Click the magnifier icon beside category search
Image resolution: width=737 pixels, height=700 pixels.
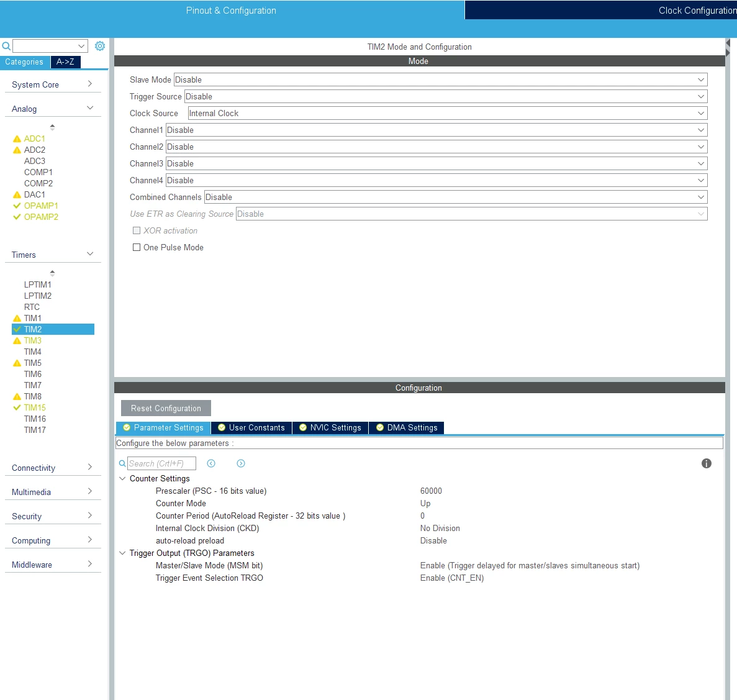6,46
